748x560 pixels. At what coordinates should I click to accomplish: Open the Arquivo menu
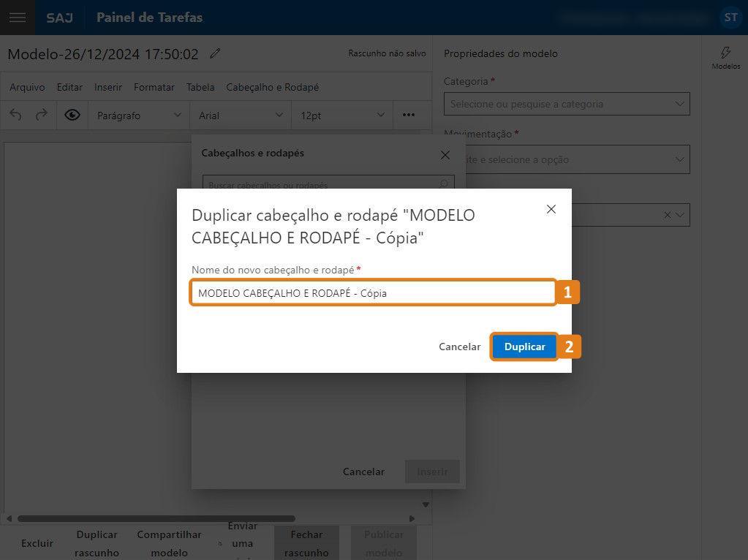tap(26, 86)
